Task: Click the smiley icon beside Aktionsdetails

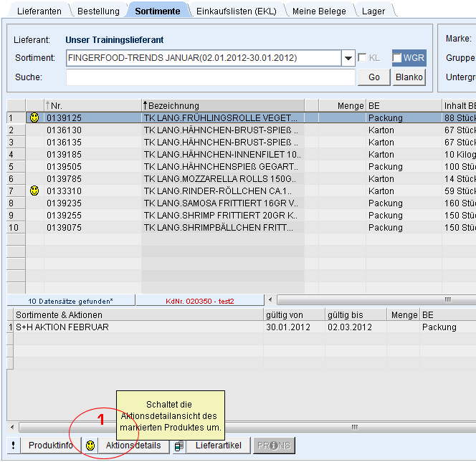Action: click(90, 446)
